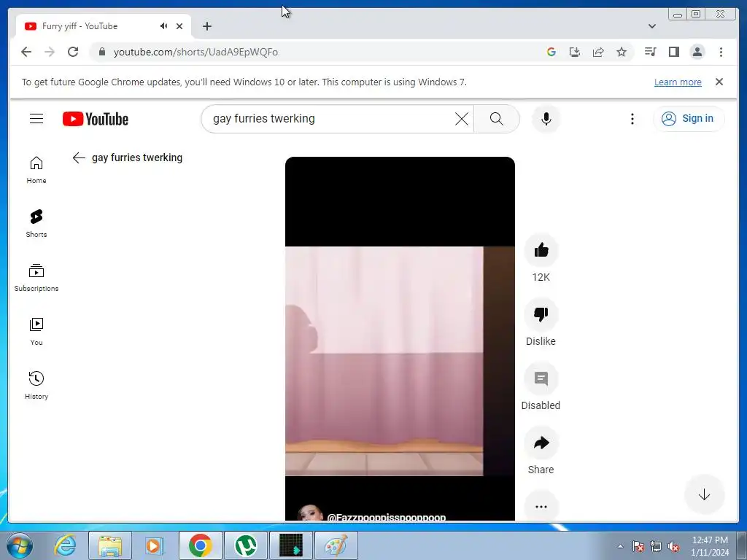The width and height of the screenshot is (747, 560).
Task: Click the volume tray icon
Action: pyautogui.click(x=673, y=547)
